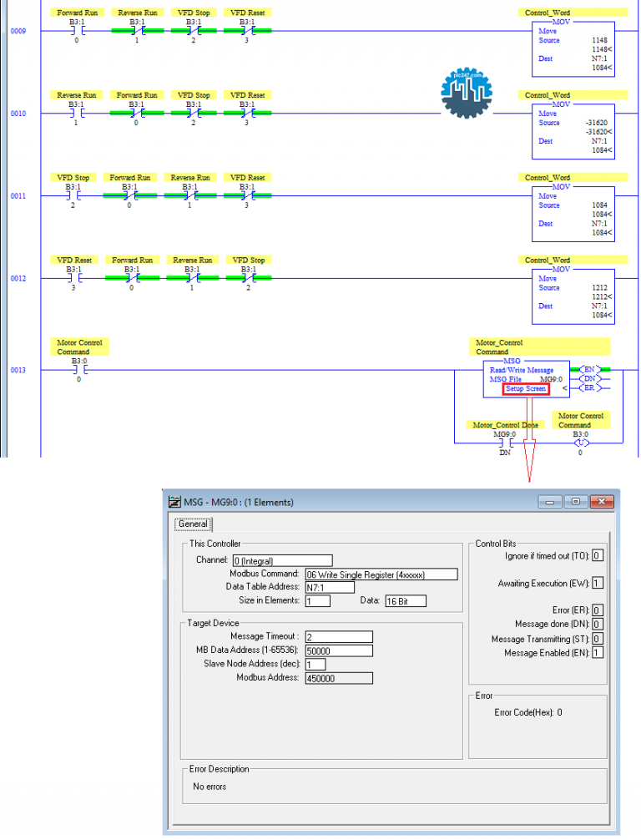
Task: Click Control_Word label on rung 0012
Action: tap(548, 261)
